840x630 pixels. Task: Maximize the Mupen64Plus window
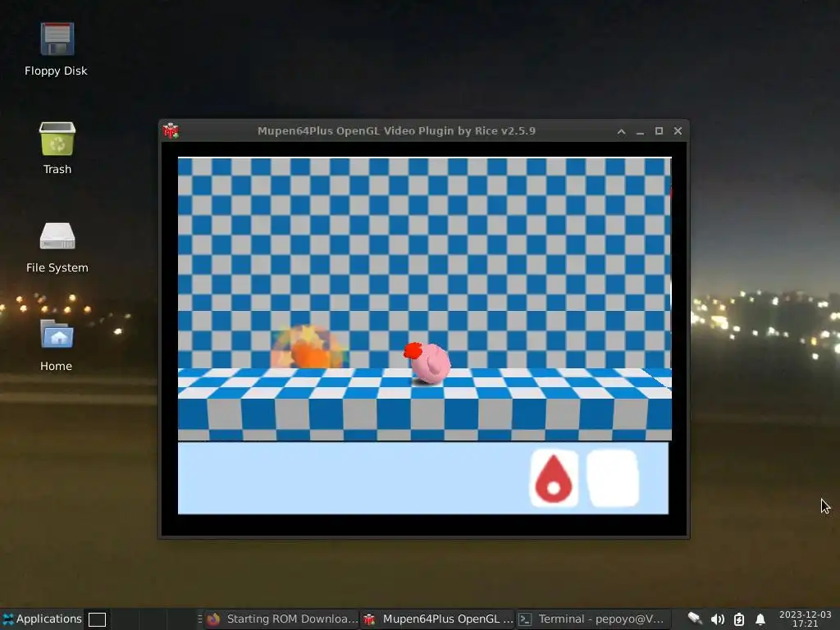(659, 131)
